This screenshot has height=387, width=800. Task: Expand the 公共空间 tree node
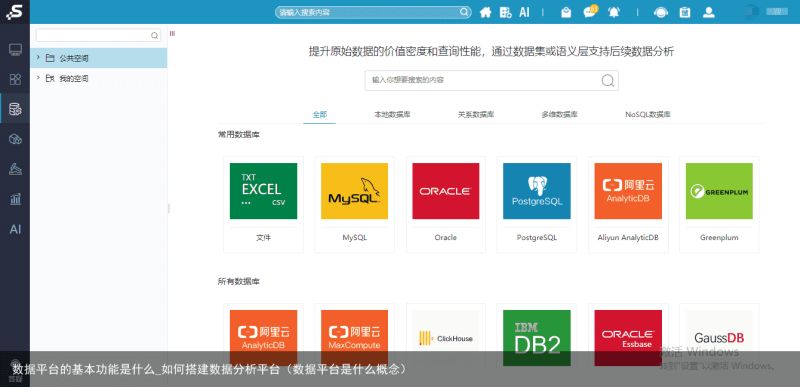click(x=38, y=58)
